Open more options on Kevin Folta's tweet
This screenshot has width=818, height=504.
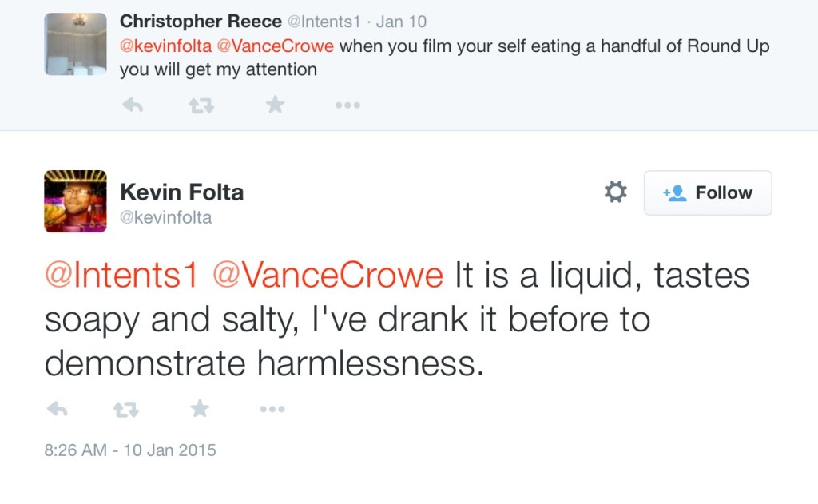(x=272, y=410)
